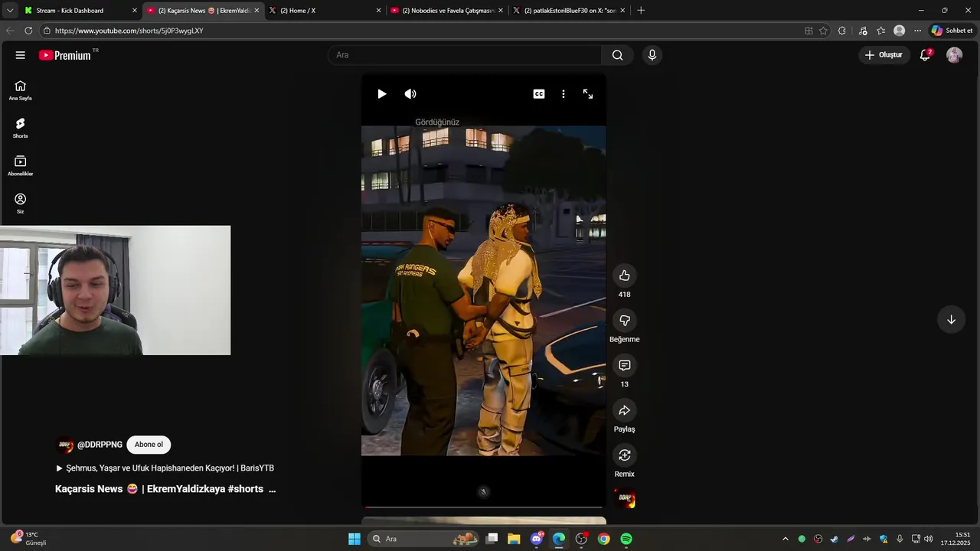
Task: Open the YouTube hamburger guide menu
Action: (x=20, y=55)
